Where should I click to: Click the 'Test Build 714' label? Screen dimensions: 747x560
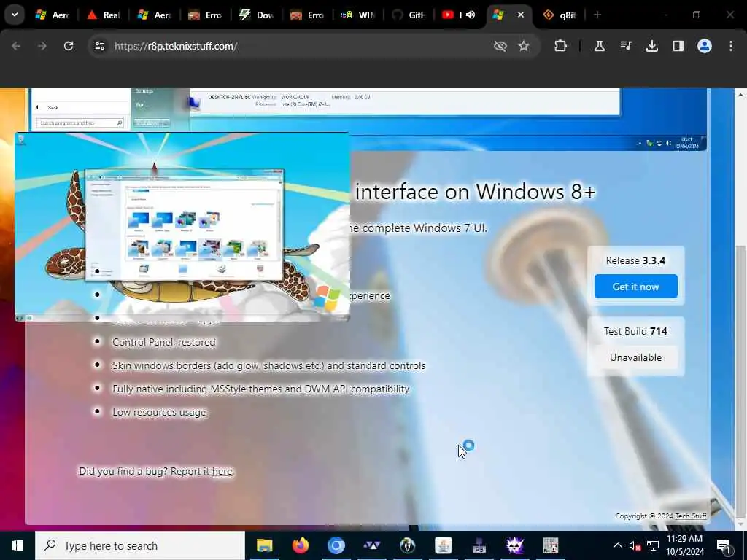(x=635, y=332)
